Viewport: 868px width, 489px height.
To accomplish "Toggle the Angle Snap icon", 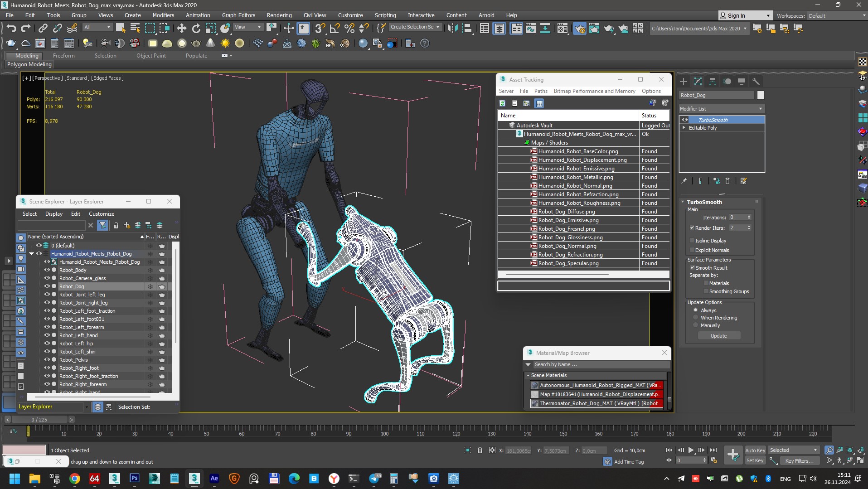I will [x=335, y=29].
